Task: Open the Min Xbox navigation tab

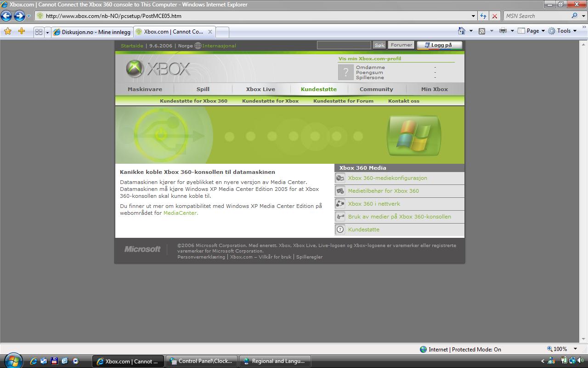Action: point(435,89)
